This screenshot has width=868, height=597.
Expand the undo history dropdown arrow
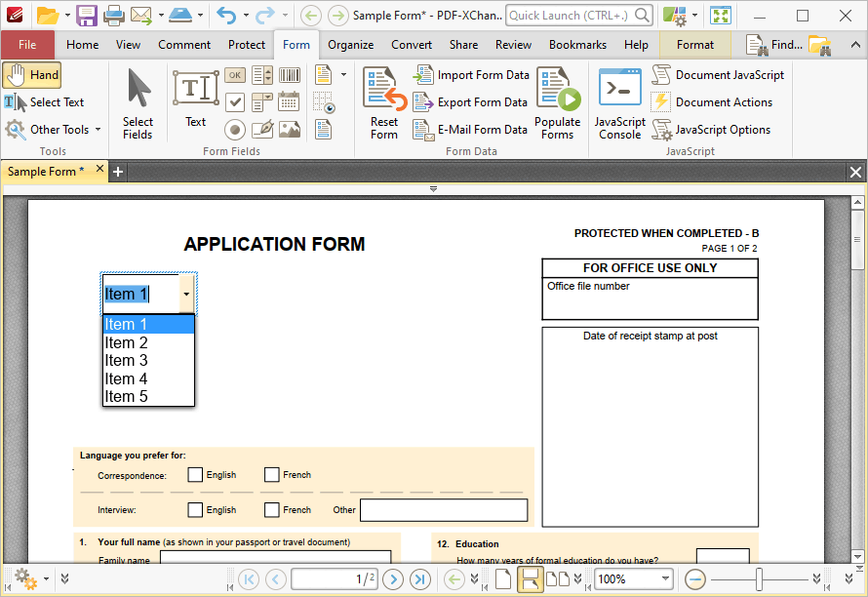pyautogui.click(x=245, y=16)
